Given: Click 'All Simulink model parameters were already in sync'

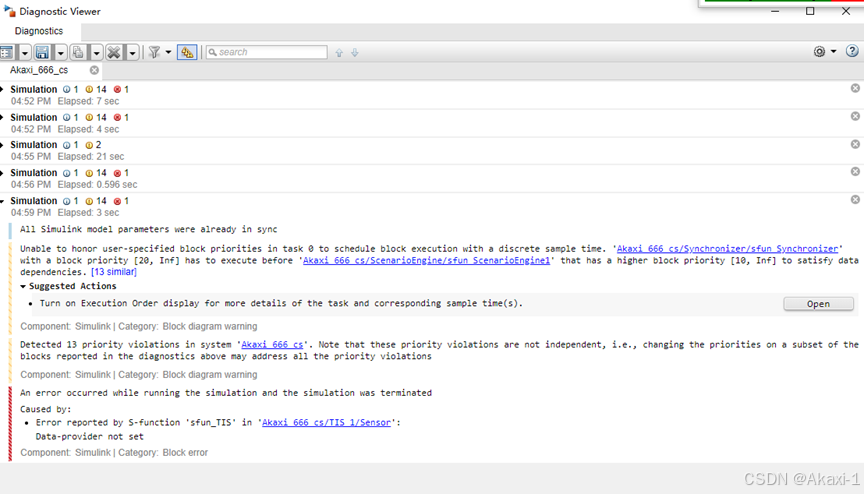Looking at the screenshot, I should 149,229.
